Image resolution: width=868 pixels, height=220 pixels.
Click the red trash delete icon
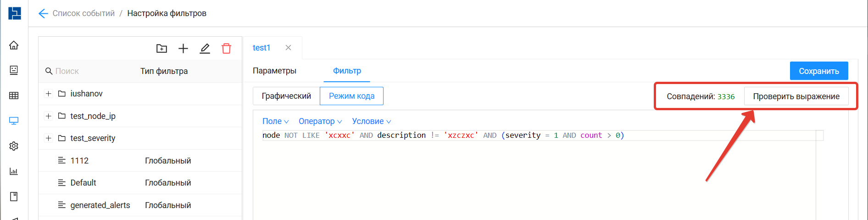(226, 48)
